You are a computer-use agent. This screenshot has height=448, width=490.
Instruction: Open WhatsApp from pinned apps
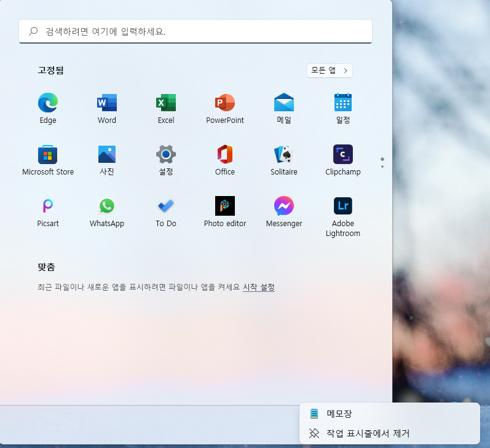(x=107, y=212)
